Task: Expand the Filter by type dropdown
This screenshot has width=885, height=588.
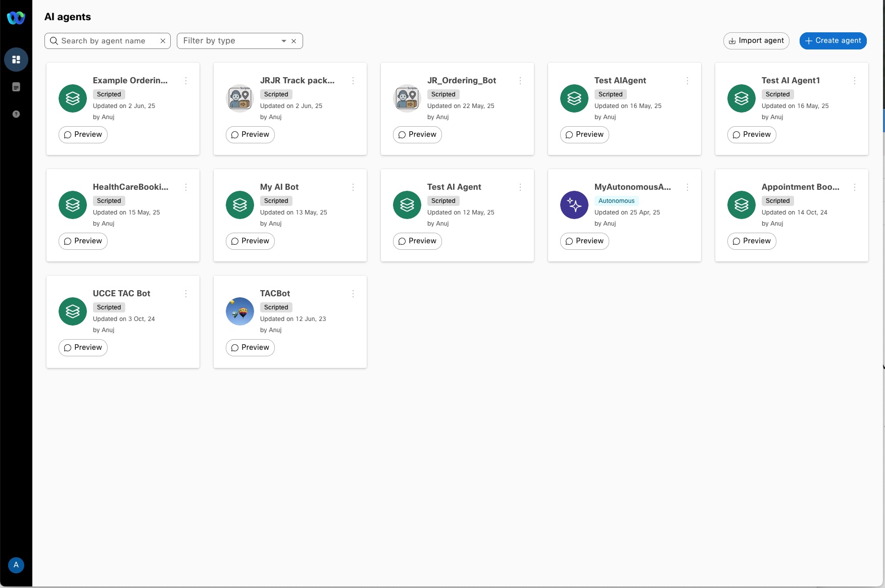Action: (x=283, y=41)
